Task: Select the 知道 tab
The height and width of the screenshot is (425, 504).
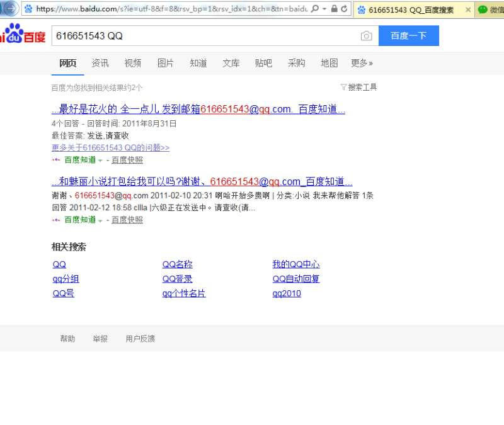Action: tap(198, 63)
